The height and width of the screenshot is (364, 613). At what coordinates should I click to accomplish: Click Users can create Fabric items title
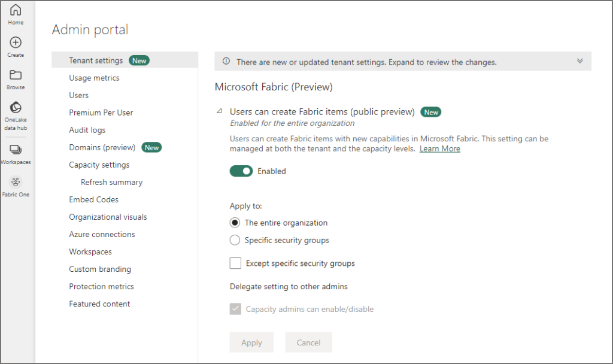point(322,112)
